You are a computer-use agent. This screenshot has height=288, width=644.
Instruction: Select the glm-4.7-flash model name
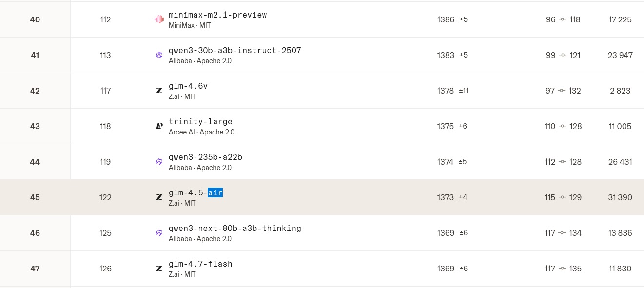200,264
